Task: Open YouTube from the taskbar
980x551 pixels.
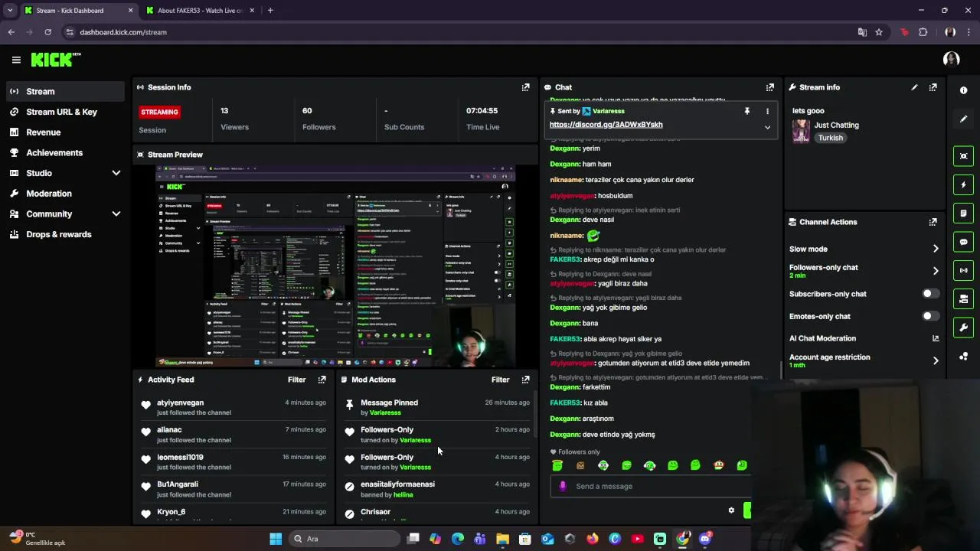Action: coord(637,539)
